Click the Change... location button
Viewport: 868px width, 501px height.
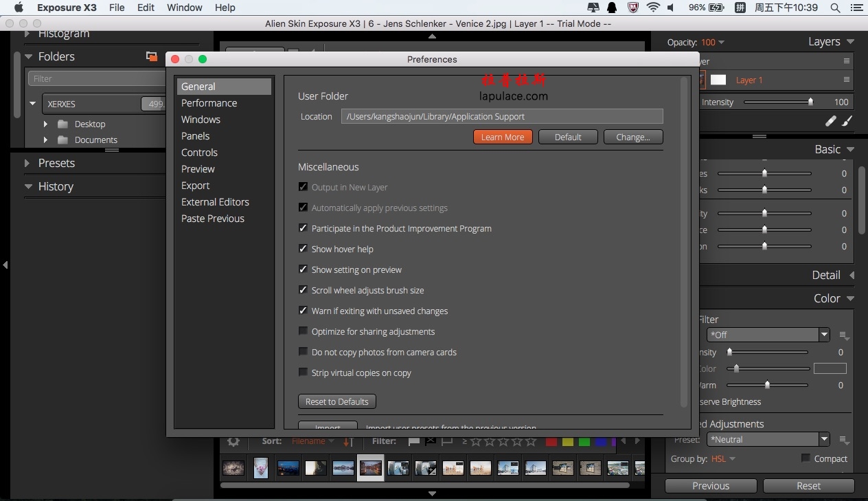[x=633, y=137]
